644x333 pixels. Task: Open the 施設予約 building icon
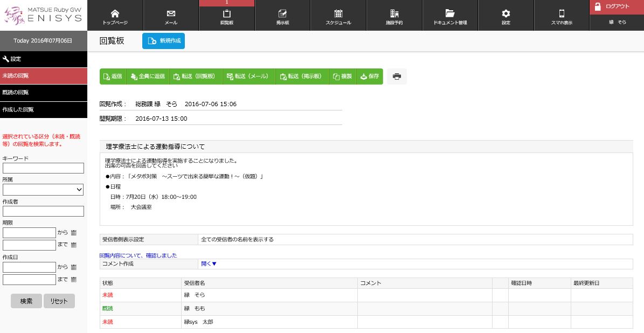[394, 13]
